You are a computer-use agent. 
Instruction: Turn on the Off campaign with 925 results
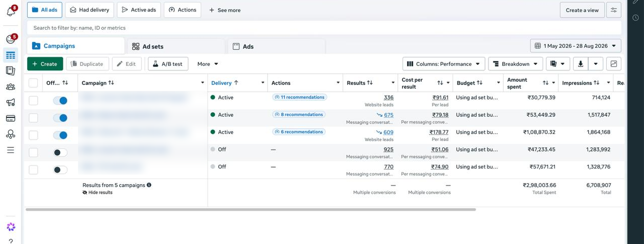point(60,152)
